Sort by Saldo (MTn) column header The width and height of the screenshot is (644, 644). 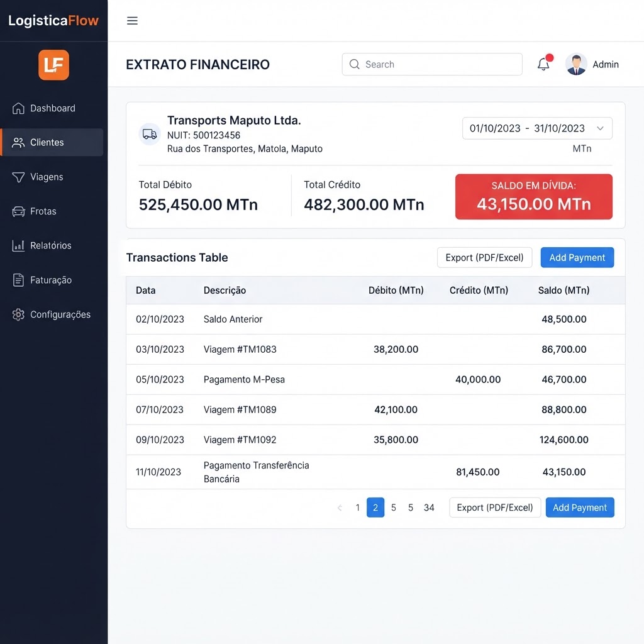pyautogui.click(x=564, y=291)
